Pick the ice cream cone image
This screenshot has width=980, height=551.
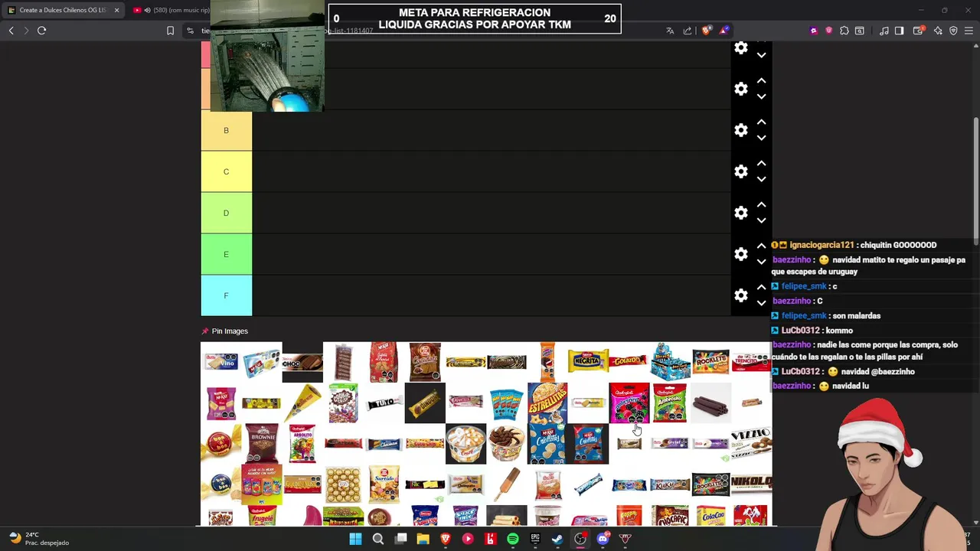click(302, 403)
